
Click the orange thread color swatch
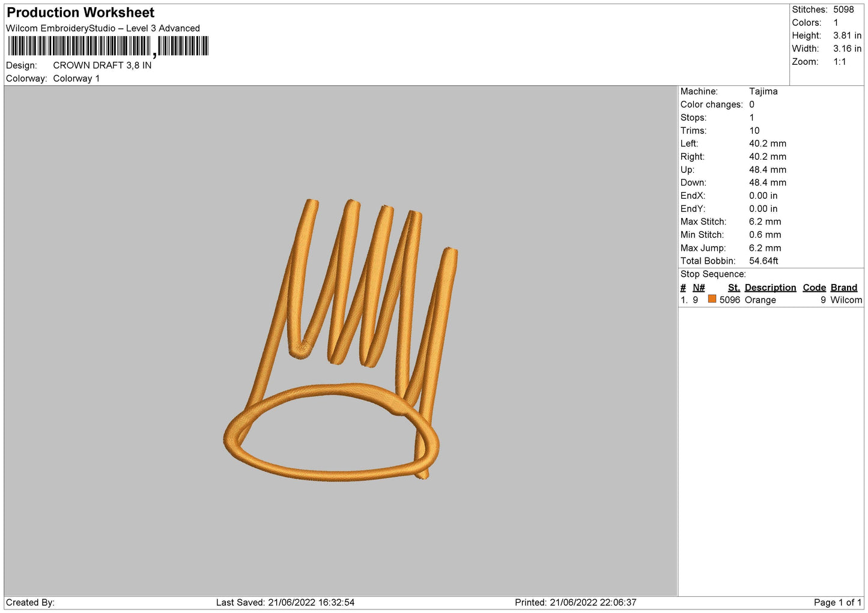[x=712, y=299]
